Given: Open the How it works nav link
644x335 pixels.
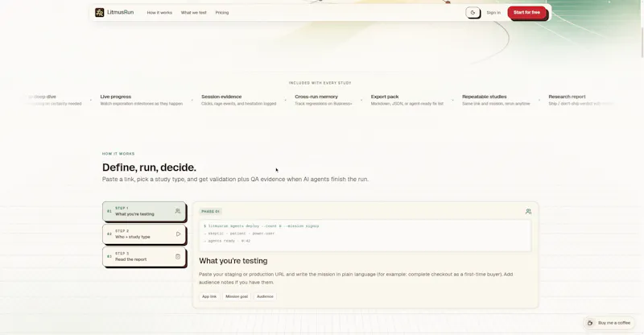Looking at the screenshot, I should click(x=159, y=13).
